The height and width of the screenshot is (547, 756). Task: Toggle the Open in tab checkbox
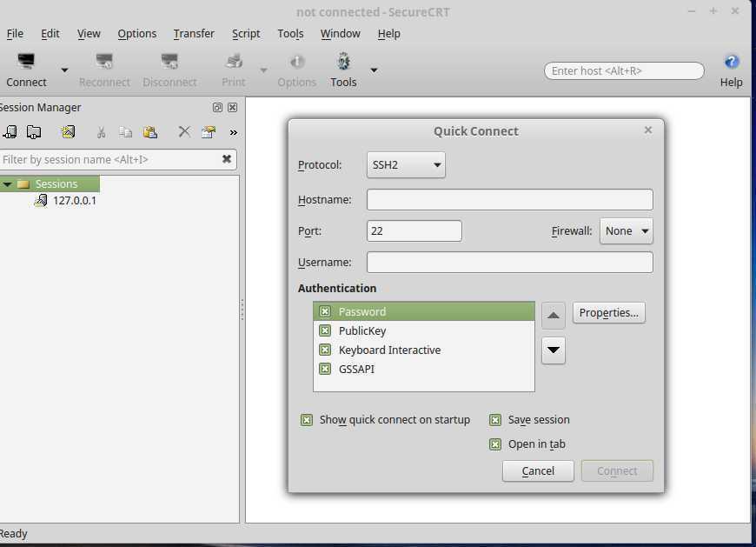pos(495,444)
